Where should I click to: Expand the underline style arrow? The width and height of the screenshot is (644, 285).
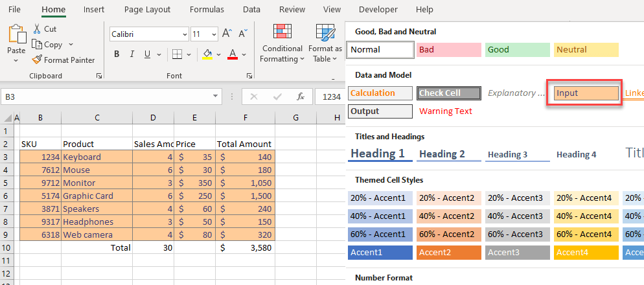pyautogui.click(x=159, y=54)
